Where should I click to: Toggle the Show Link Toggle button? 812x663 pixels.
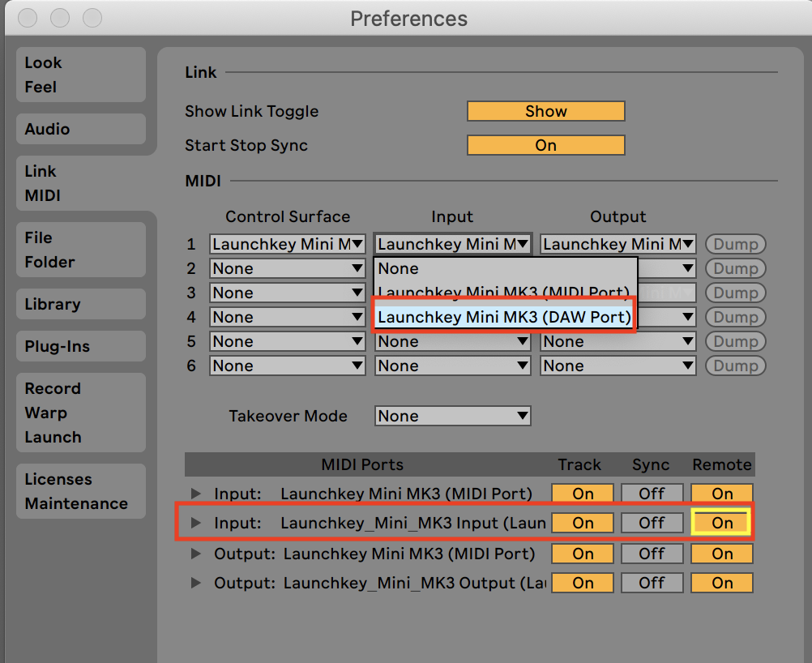click(x=546, y=111)
